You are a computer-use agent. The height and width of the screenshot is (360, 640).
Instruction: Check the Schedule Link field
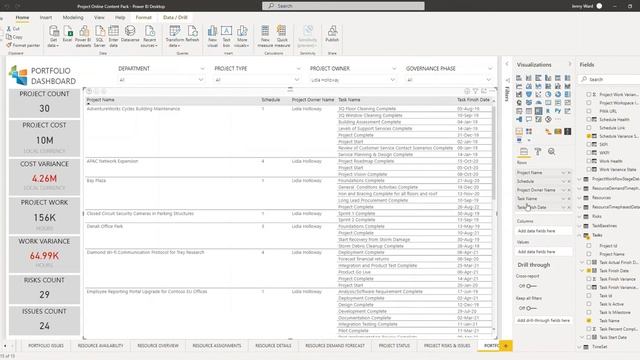click(x=589, y=128)
